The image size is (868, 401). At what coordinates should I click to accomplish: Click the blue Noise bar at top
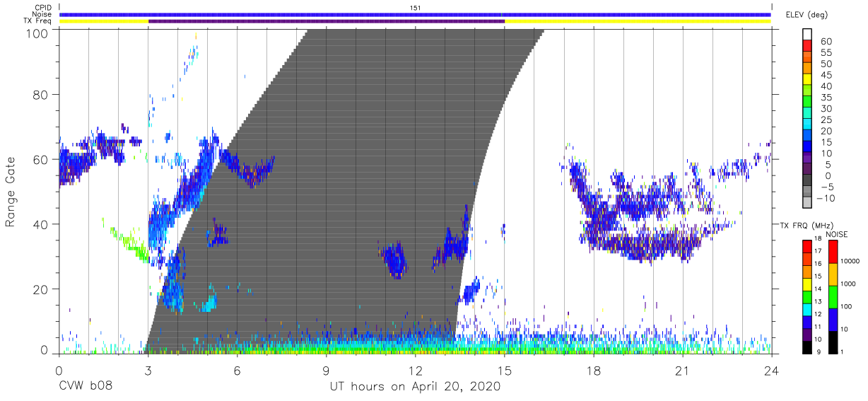coord(415,14)
